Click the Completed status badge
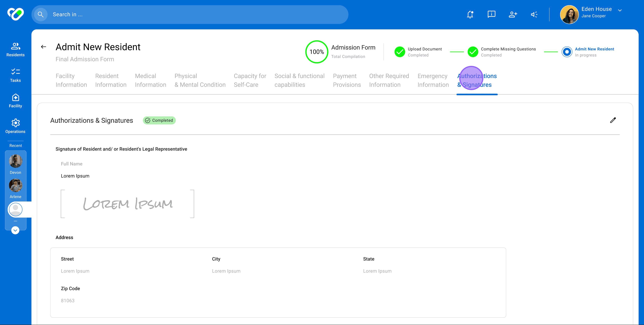Viewport: 644px width, 325px height. click(x=159, y=120)
